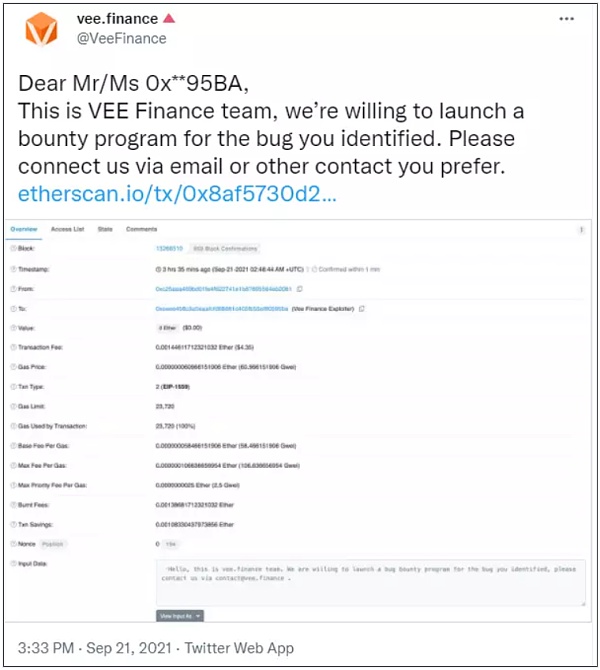Switch to the State tab
The width and height of the screenshot is (600, 670).
[104, 229]
